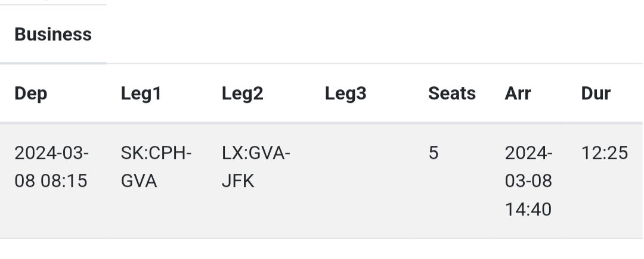The height and width of the screenshot is (259, 644).
Task: Click the Leg1 column header
Action: (141, 93)
